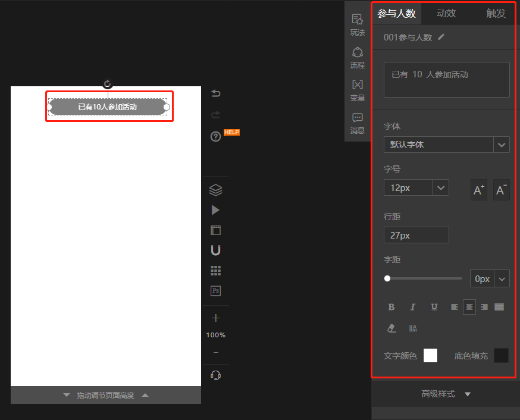The image size is (520, 420).
Task: Click the right resize handle of component
Action: click(x=167, y=107)
